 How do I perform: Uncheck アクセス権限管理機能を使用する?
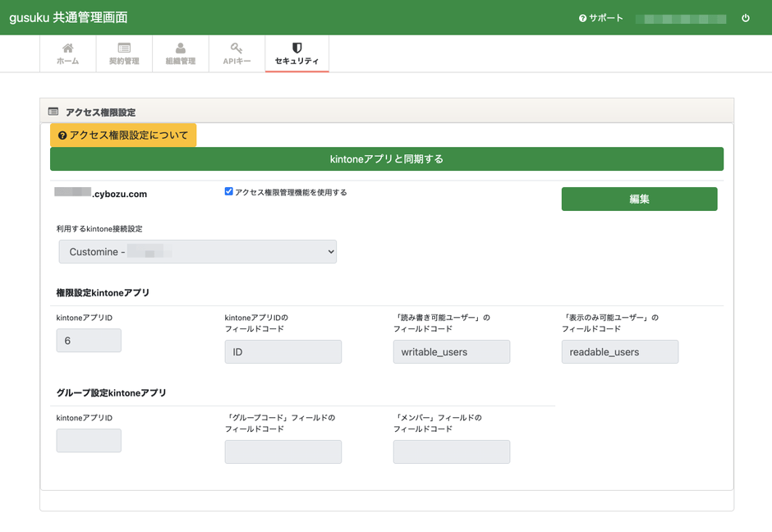(x=228, y=190)
